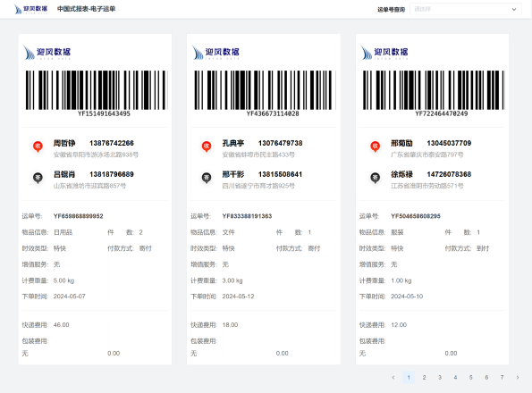Click the 迎风数据 logo on the YF722464470249 card
The image size is (532, 393).
[384, 53]
